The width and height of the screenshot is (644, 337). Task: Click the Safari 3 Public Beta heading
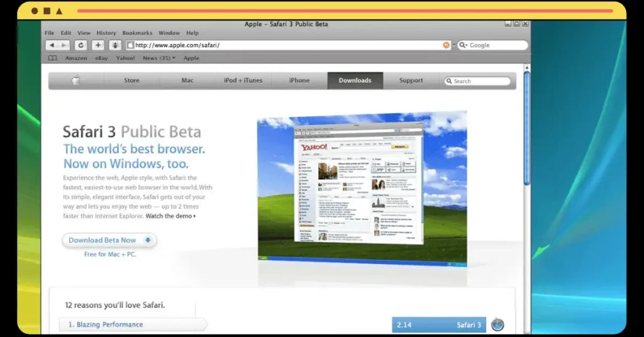coord(132,132)
